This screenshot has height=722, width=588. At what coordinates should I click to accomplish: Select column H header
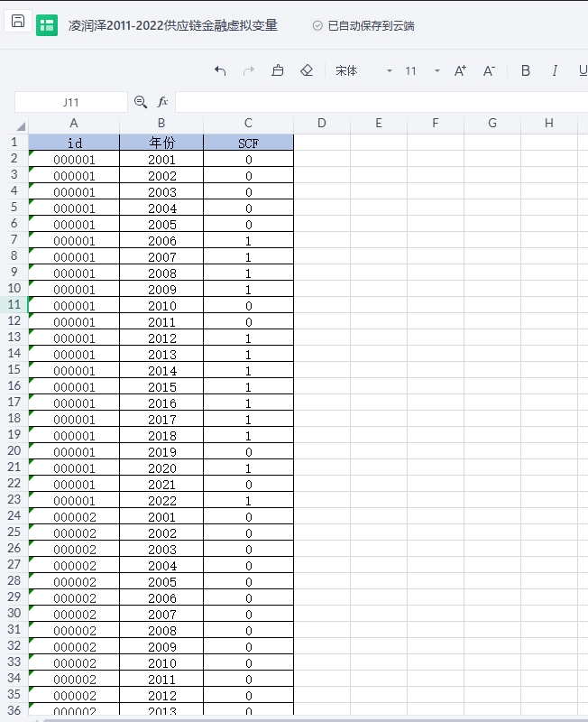pyautogui.click(x=549, y=124)
